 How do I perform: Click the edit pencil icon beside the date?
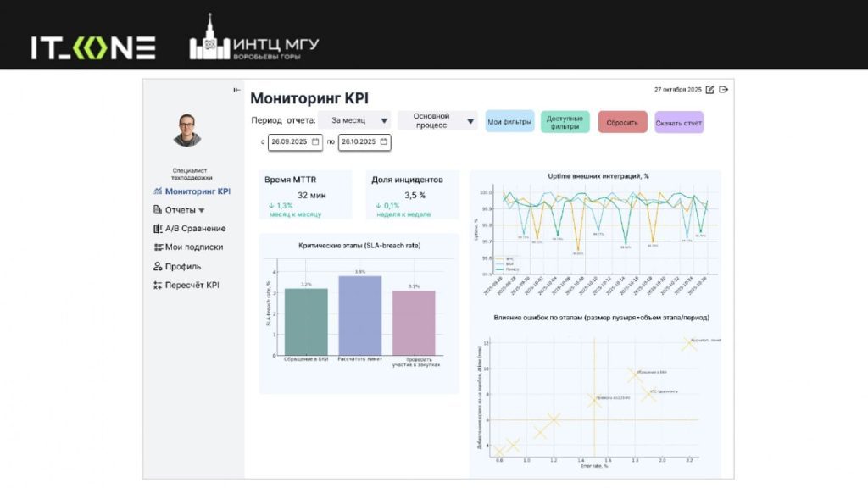[710, 89]
